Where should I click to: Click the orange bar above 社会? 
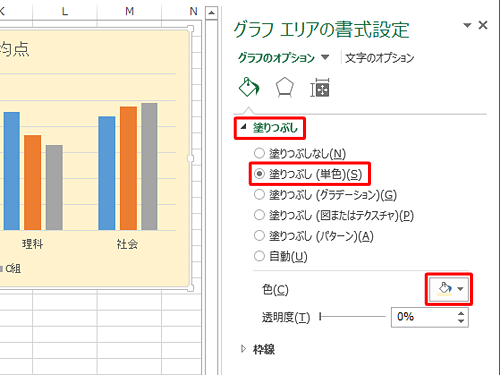tap(128, 168)
